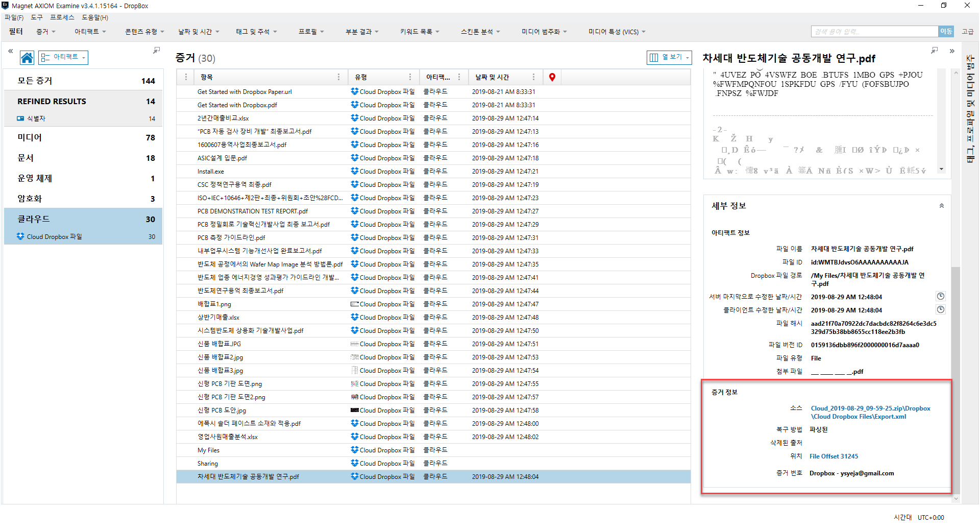The width and height of the screenshot is (980, 531).
Task: Click the red map pin column icon
Action: [x=552, y=77]
